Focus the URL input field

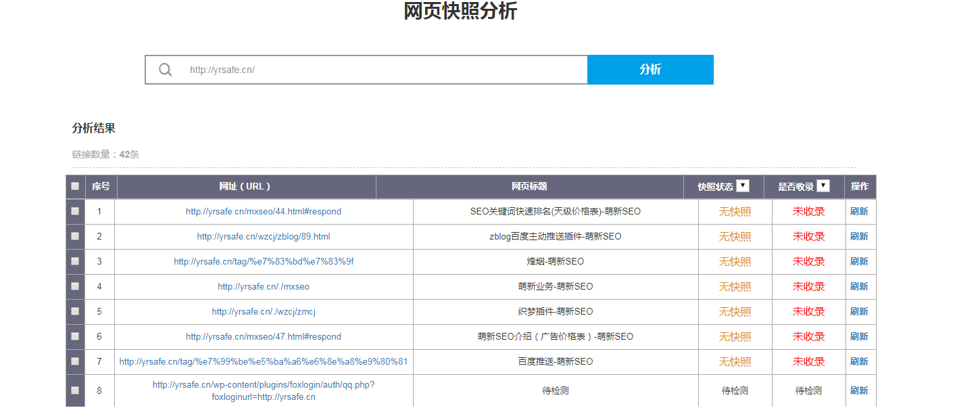[385, 70]
